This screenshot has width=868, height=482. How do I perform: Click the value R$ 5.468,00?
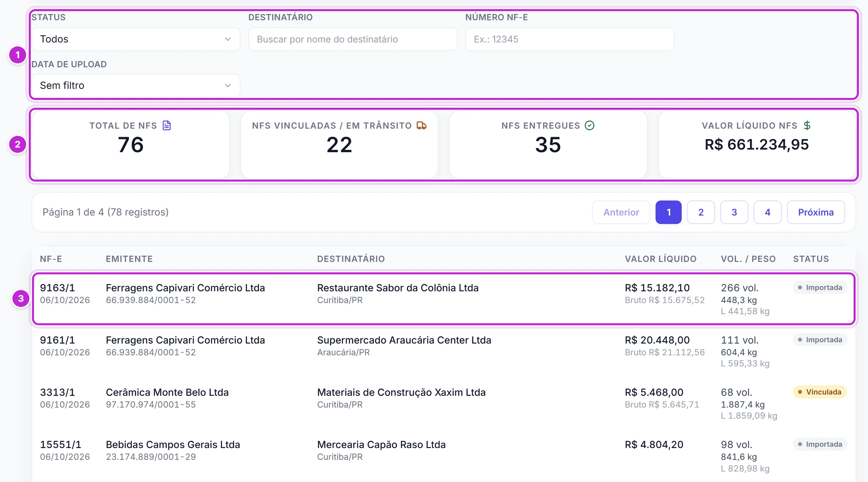coord(654,392)
